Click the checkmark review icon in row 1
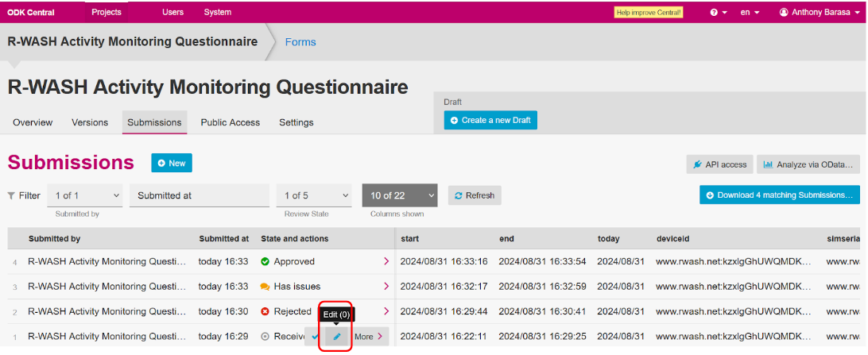 coord(315,337)
